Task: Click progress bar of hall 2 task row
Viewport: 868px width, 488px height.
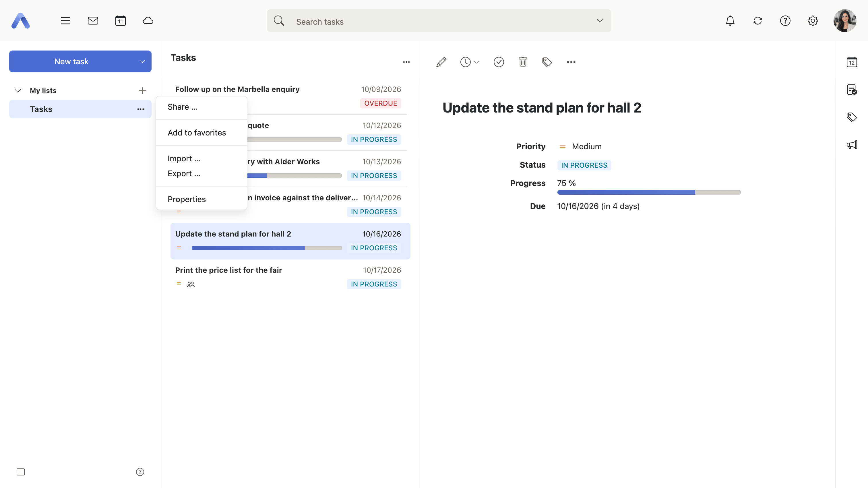Action: click(x=267, y=248)
